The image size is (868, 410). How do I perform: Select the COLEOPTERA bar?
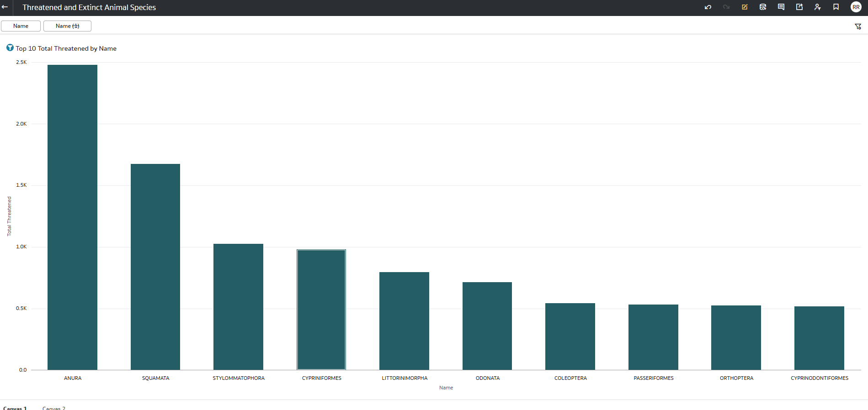click(570, 336)
